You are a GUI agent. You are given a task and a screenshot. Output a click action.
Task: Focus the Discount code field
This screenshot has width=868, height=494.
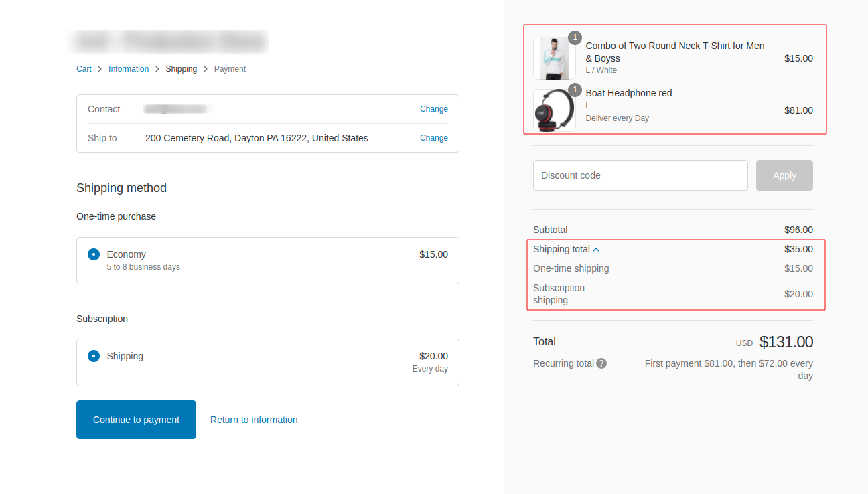tap(640, 175)
